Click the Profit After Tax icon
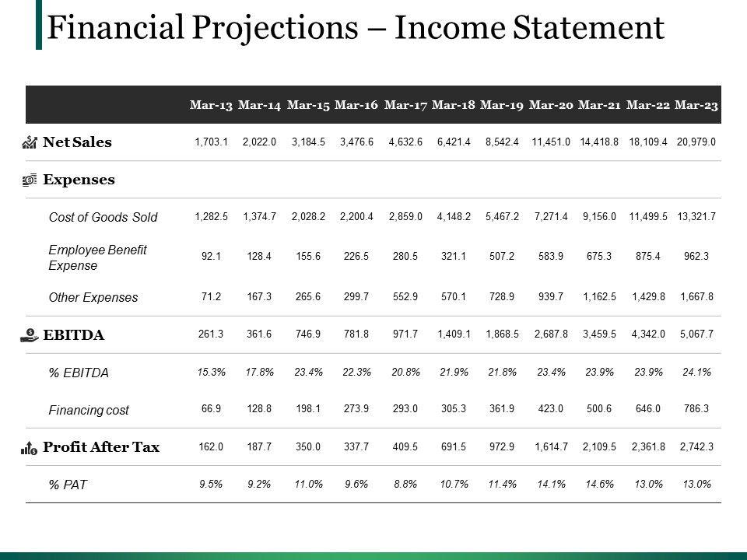The width and height of the screenshot is (747, 560). [31, 447]
